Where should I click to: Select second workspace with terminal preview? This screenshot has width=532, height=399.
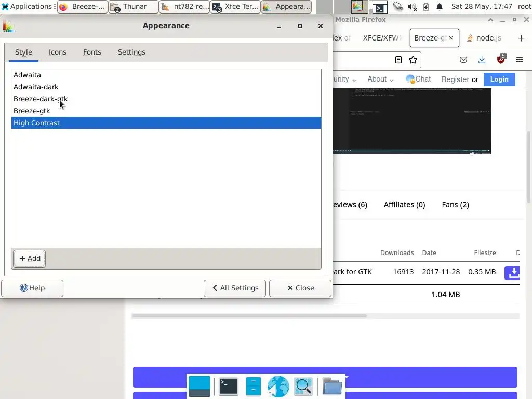(x=378, y=6)
